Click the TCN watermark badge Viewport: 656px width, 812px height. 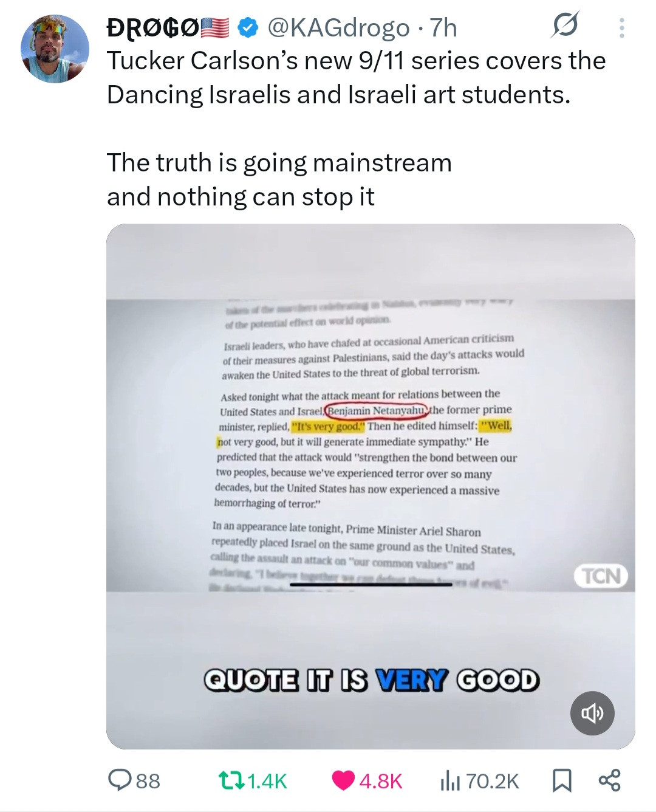tap(601, 576)
